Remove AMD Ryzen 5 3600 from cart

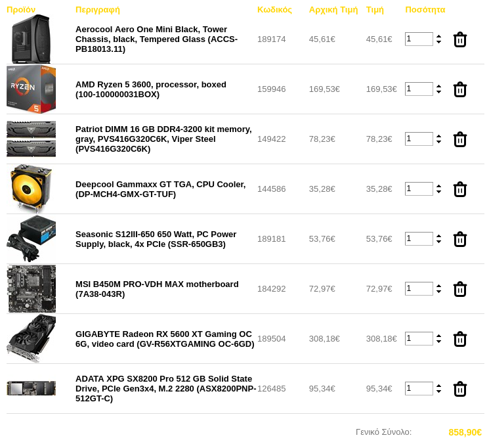click(459, 89)
